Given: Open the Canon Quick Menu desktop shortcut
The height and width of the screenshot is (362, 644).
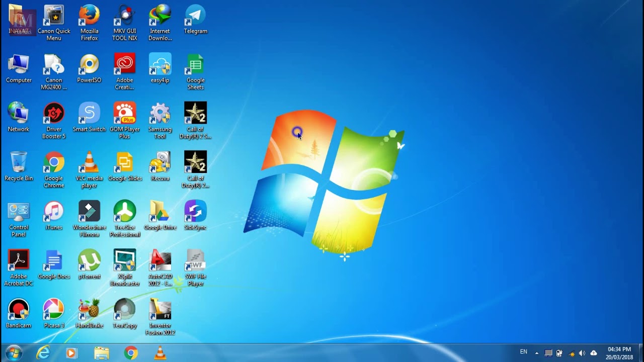Looking at the screenshot, I should (54, 23).
